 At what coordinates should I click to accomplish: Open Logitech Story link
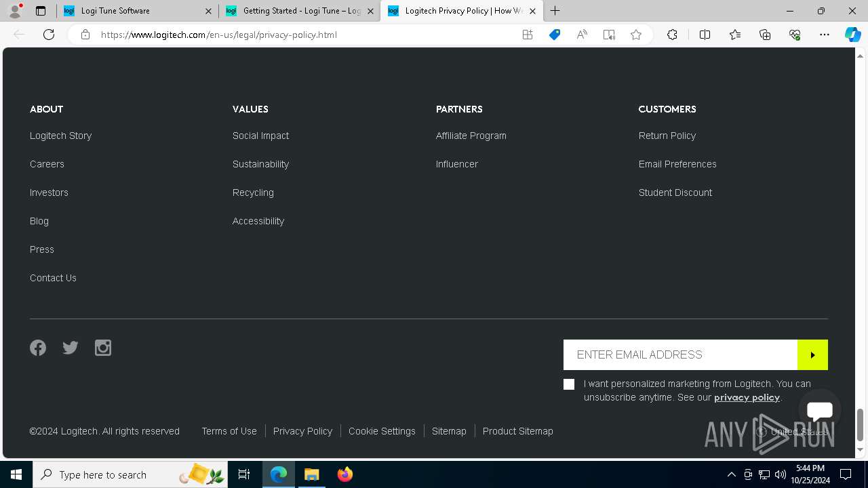[x=60, y=136]
